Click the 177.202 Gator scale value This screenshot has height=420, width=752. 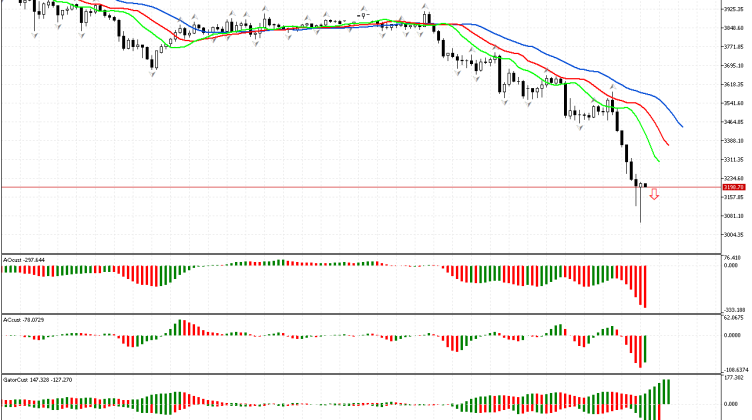[734, 379]
